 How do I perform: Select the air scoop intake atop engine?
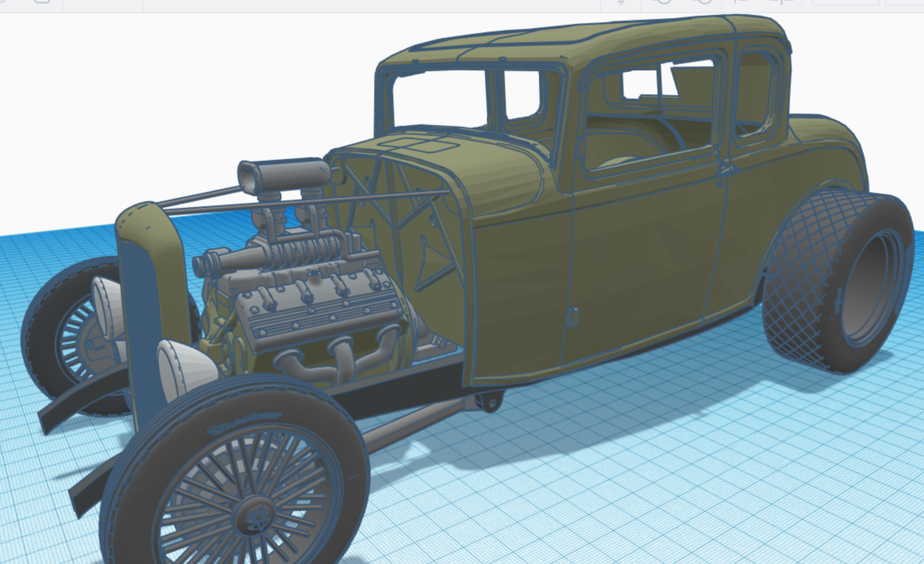pyautogui.click(x=285, y=173)
